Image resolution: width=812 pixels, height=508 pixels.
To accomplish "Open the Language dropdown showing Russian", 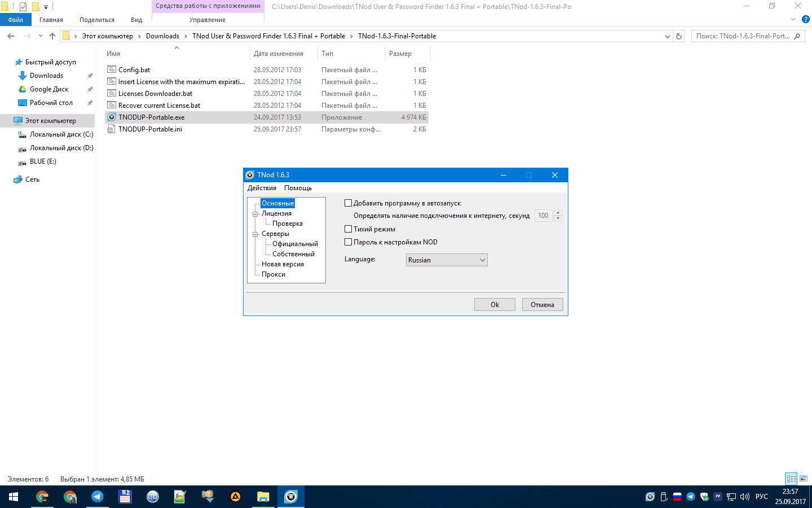I will [447, 260].
